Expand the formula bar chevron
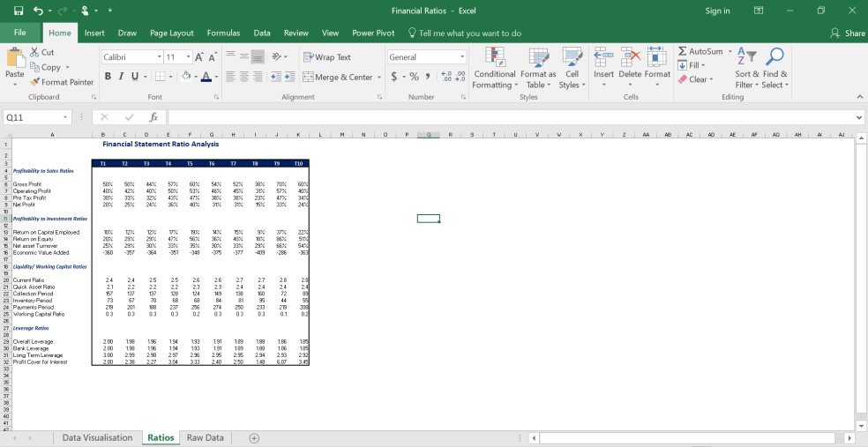Image resolution: width=868 pixels, height=447 pixels. click(858, 117)
